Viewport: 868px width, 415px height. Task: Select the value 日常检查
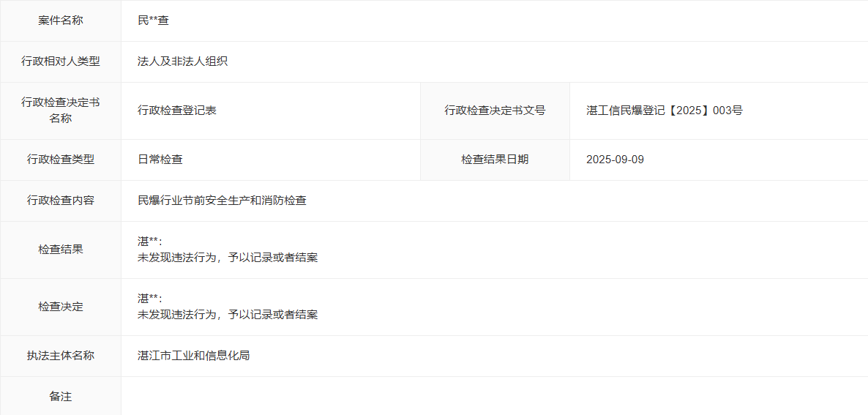[x=160, y=160]
